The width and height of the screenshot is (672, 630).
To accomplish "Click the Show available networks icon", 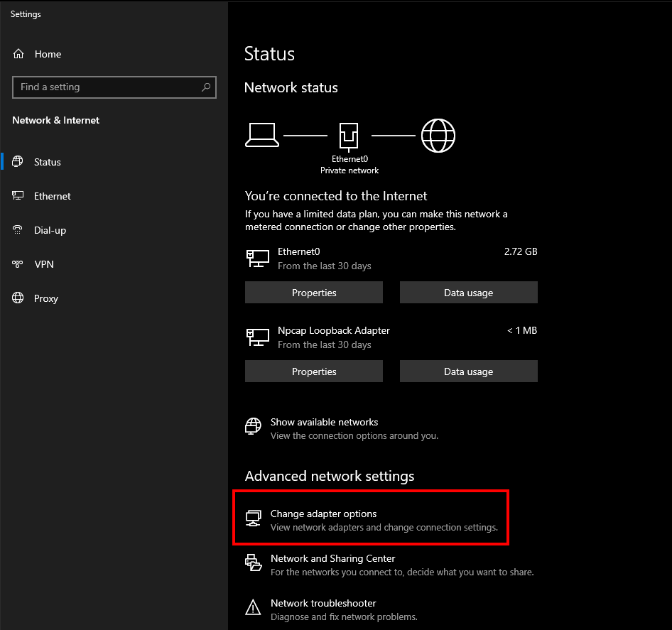I will click(x=253, y=426).
